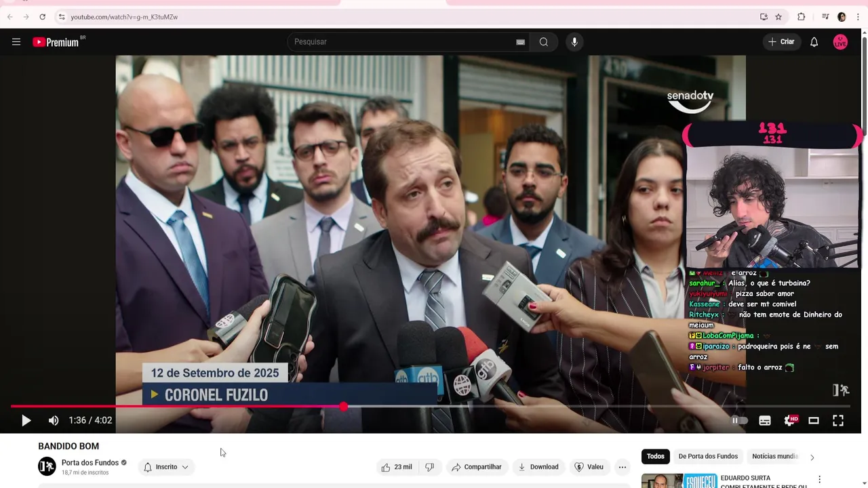Screen dimensions: 868x488
Task: Open EDUARDO SURTA video thumbnail
Action: [678, 481]
